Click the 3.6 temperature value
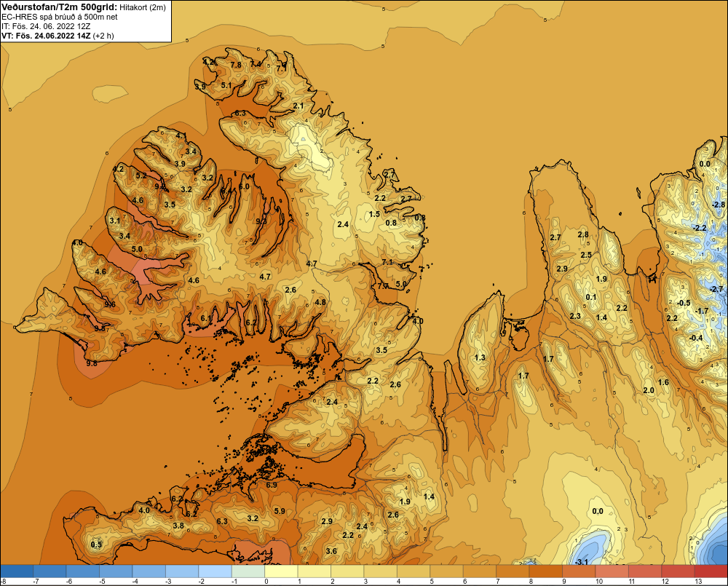This screenshot has width=728, height=586. (331, 551)
